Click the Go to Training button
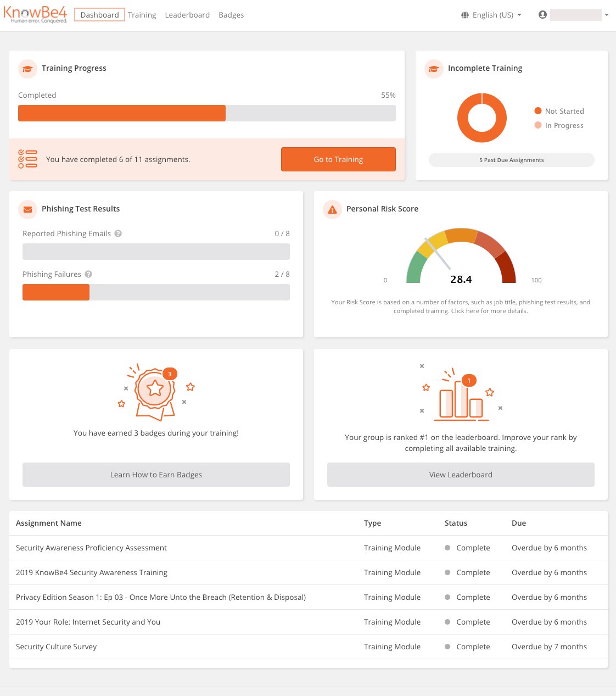Image resolution: width=616 pixels, height=696 pixels. pyautogui.click(x=338, y=159)
